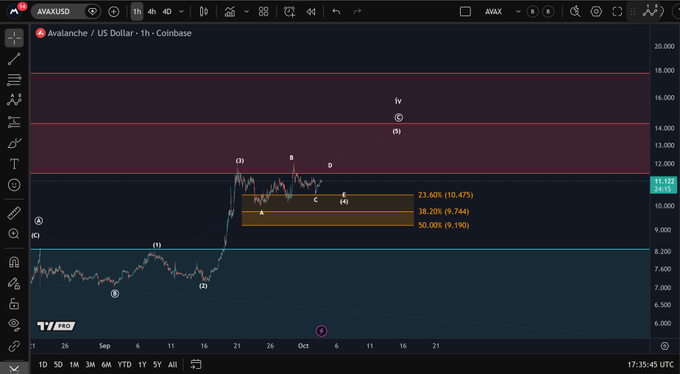Select the 1M date range

(x=74, y=364)
